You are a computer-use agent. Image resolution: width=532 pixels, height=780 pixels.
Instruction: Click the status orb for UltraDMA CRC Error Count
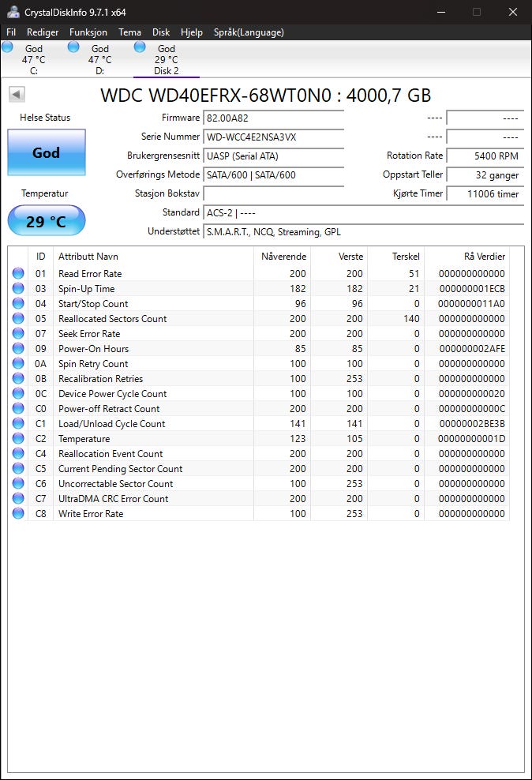pyautogui.click(x=18, y=499)
